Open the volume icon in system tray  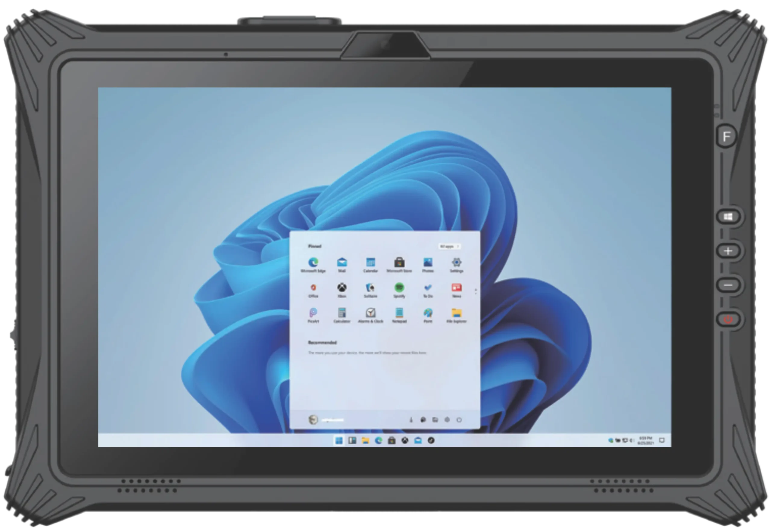point(631,441)
